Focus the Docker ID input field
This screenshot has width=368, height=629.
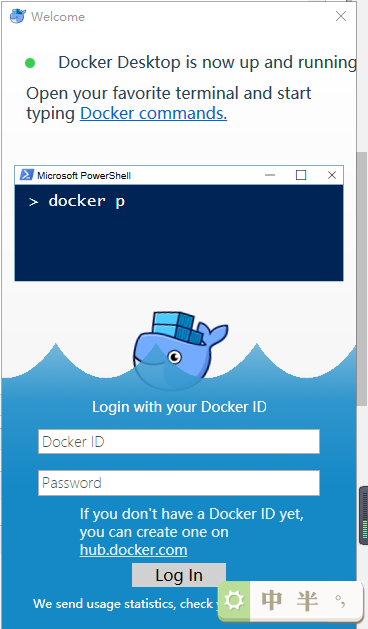(179, 442)
